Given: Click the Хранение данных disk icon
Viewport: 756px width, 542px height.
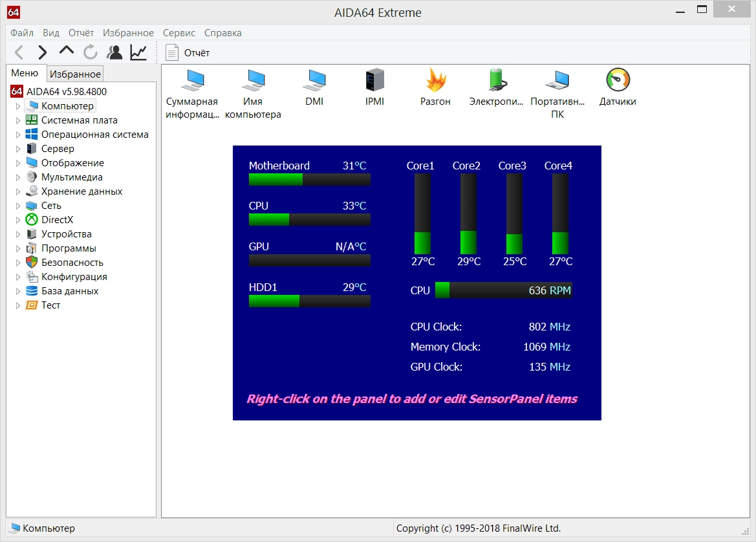Looking at the screenshot, I should click(31, 191).
